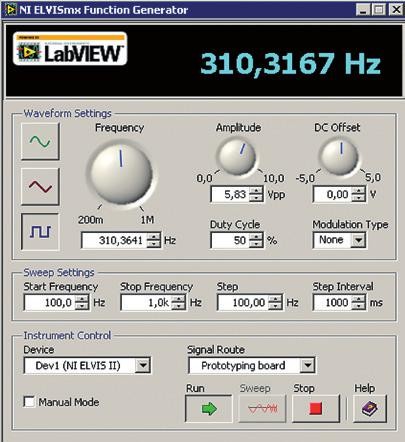The height and width of the screenshot is (442, 405).
Task: Click the Instrument Control group label
Action: (67, 335)
